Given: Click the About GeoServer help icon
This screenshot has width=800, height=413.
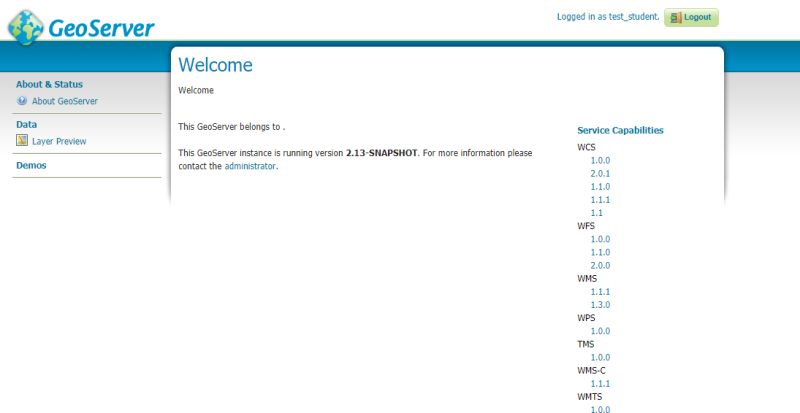Looking at the screenshot, I should (x=21, y=101).
